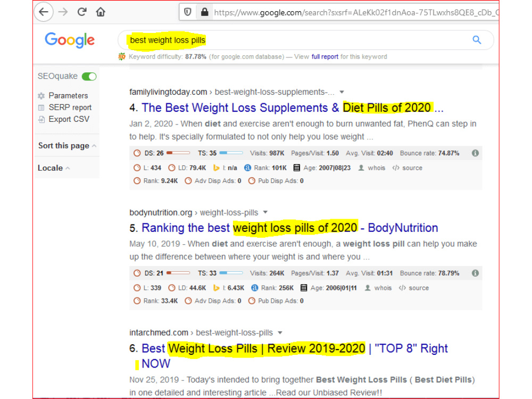532x399 pixels.
Task: Click the Parameters gear icon
Action: pyautogui.click(x=41, y=96)
